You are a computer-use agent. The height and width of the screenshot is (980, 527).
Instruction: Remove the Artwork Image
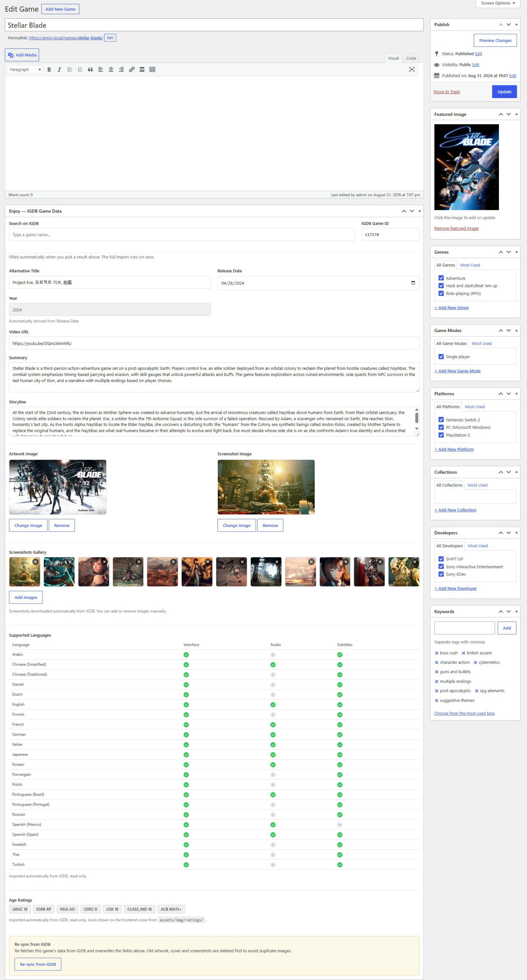pos(62,525)
